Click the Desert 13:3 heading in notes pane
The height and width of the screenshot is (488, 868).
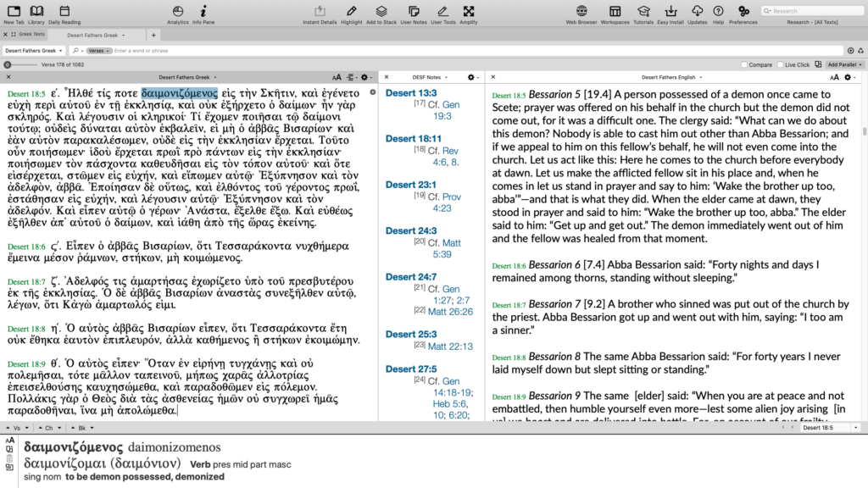pos(411,93)
